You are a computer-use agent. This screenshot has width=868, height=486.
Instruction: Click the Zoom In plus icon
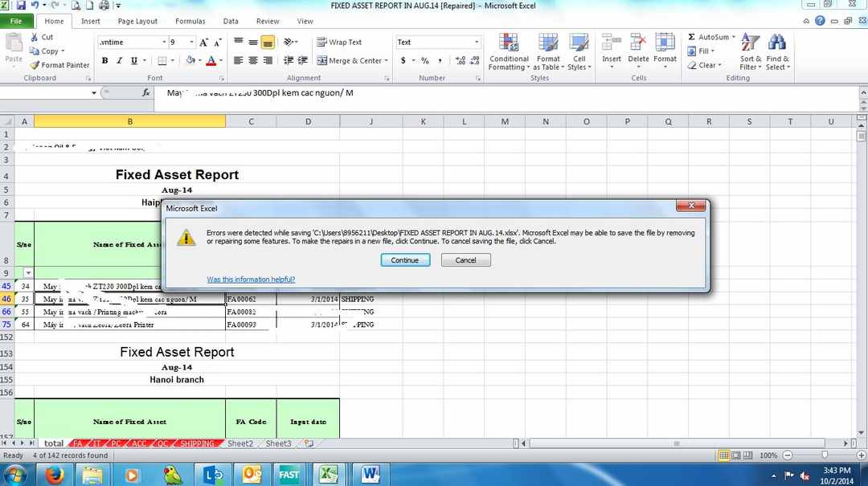pos(861,455)
